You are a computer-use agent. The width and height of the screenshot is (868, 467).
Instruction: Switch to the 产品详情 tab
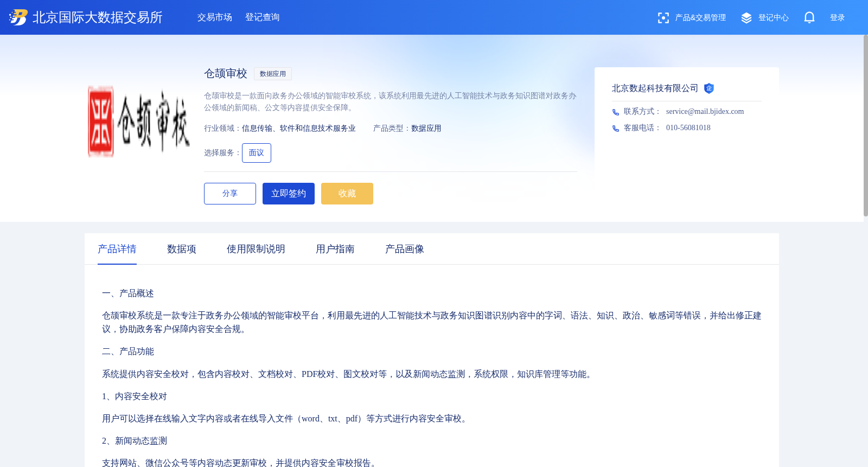coord(117,249)
